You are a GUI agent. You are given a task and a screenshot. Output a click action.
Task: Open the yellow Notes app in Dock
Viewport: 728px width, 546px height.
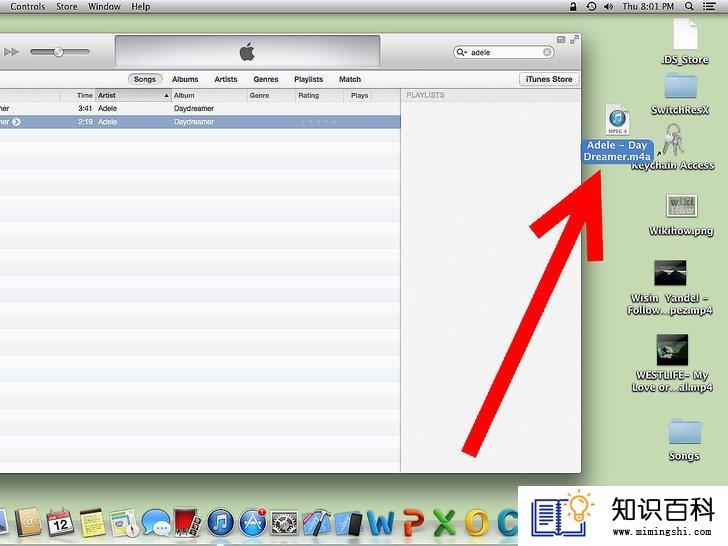point(92,523)
